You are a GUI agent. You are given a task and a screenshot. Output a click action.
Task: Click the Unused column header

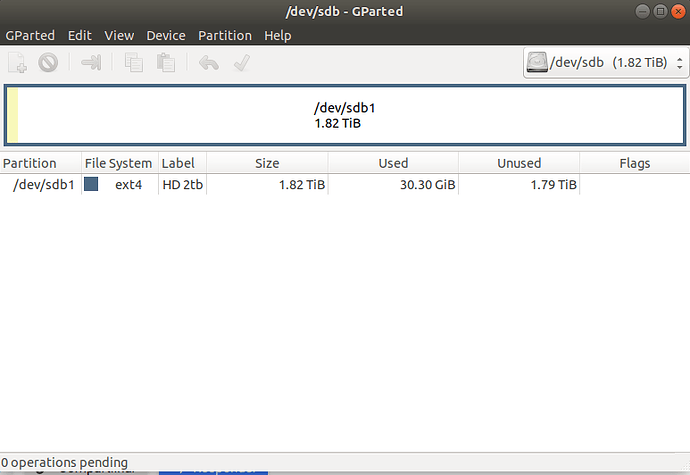pyautogui.click(x=519, y=163)
